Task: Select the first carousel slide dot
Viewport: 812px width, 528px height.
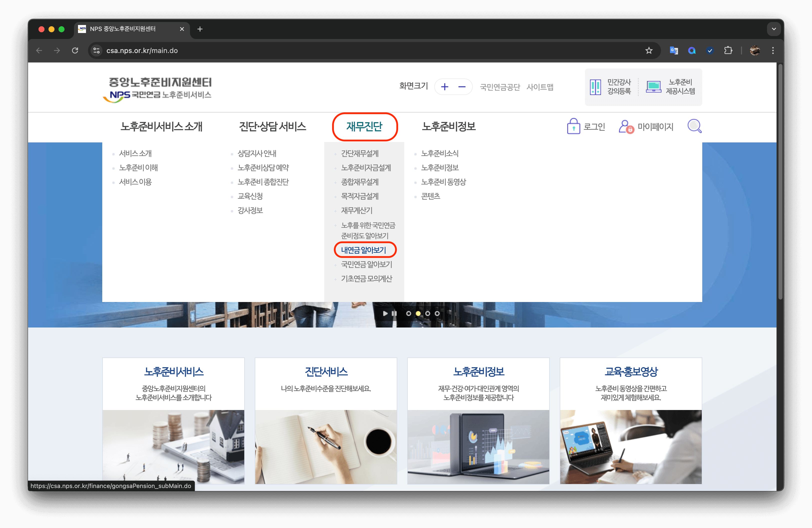Action: click(x=408, y=313)
